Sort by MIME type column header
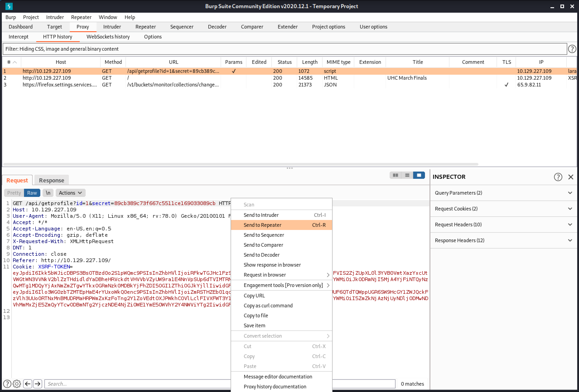The height and width of the screenshot is (392, 579). [338, 62]
